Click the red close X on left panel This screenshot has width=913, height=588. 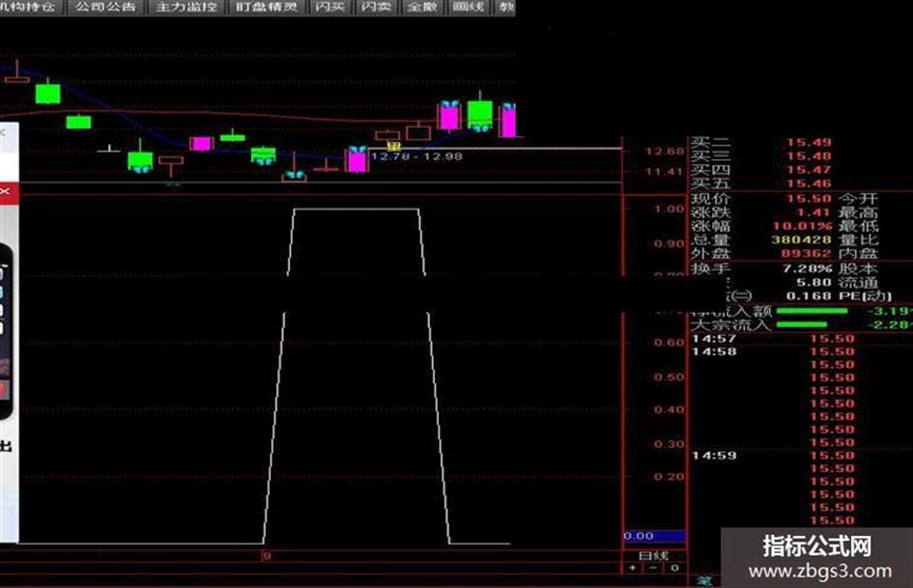tap(6, 191)
